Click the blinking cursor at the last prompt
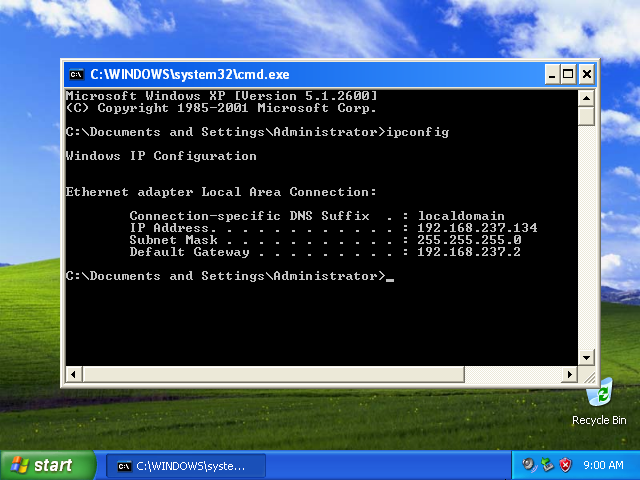The height and width of the screenshot is (480, 640). pos(390,280)
